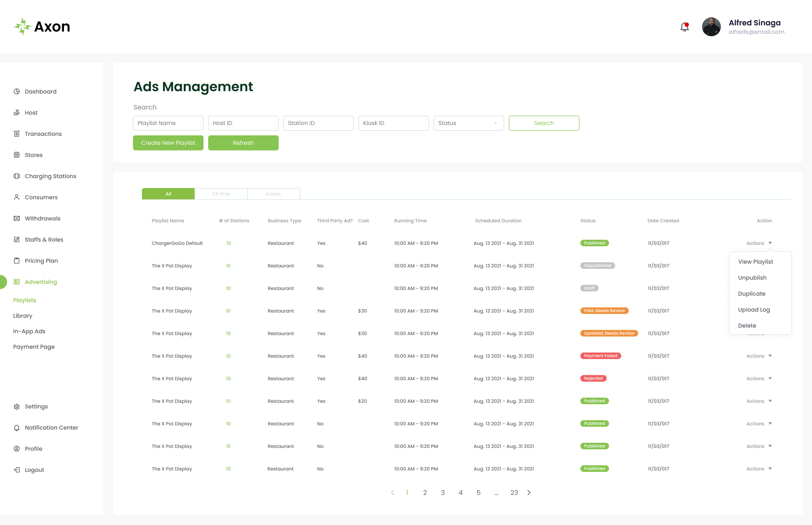
Task: Select Delete from actions menu
Action: pyautogui.click(x=747, y=326)
